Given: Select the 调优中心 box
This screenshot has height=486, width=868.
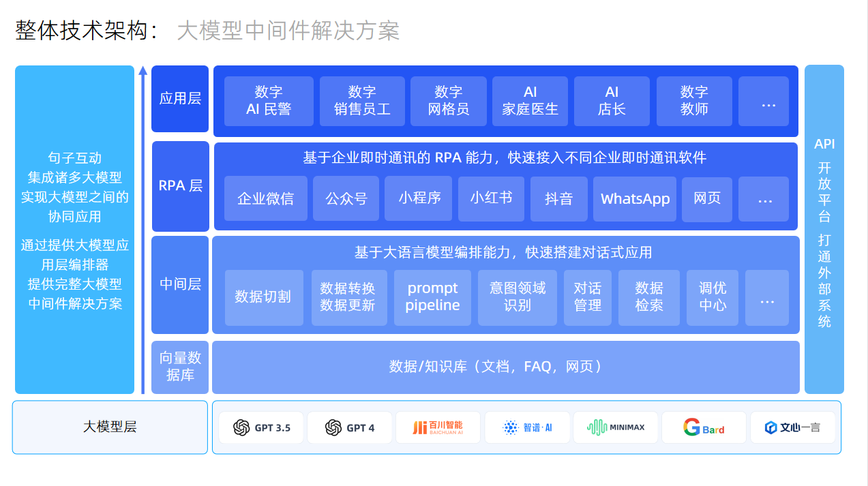Looking at the screenshot, I should tap(713, 297).
